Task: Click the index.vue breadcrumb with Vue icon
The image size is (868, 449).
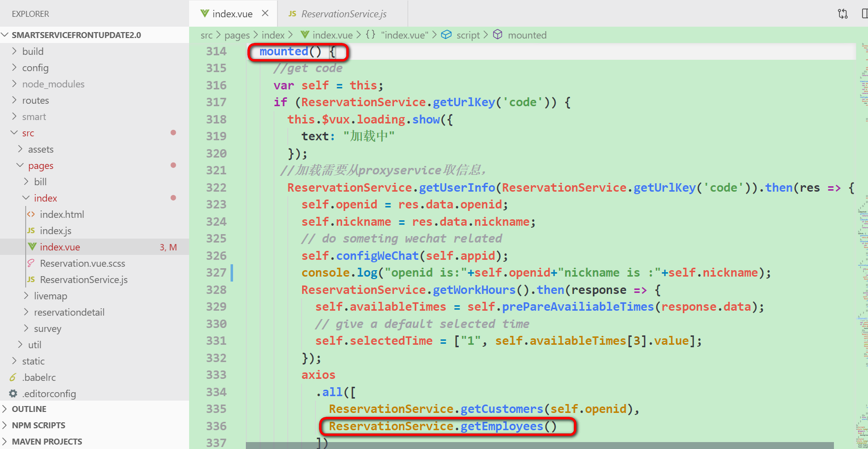Action: pos(327,35)
